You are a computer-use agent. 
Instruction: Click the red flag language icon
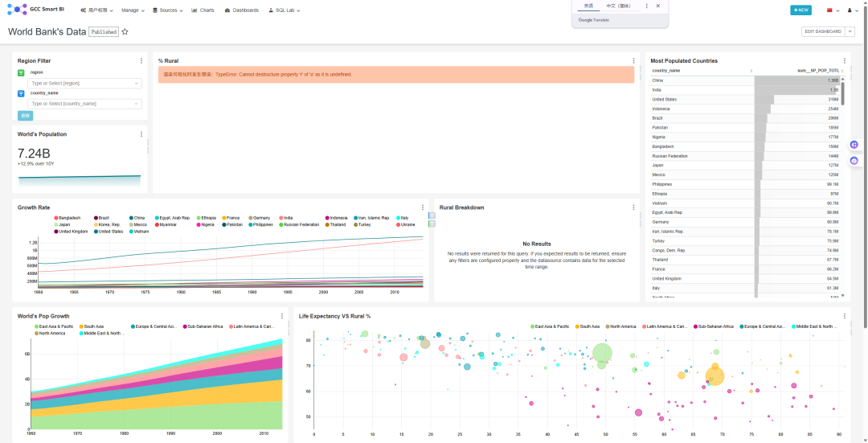pos(829,10)
